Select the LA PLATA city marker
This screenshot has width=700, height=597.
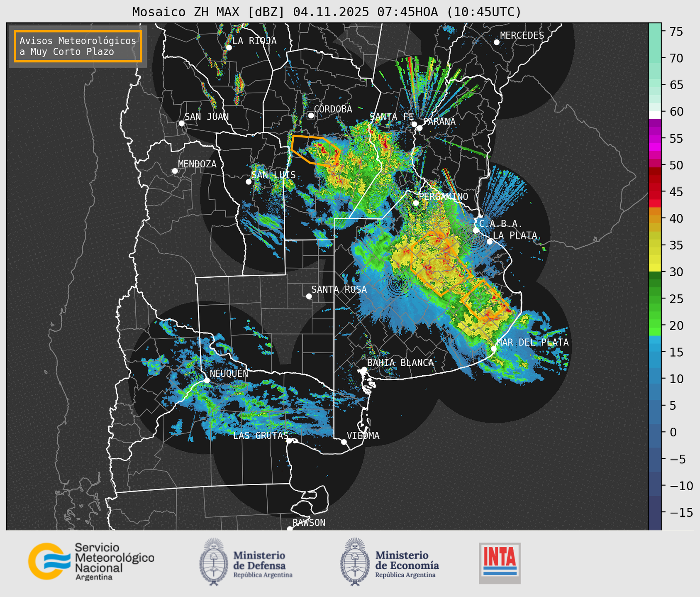coord(490,242)
